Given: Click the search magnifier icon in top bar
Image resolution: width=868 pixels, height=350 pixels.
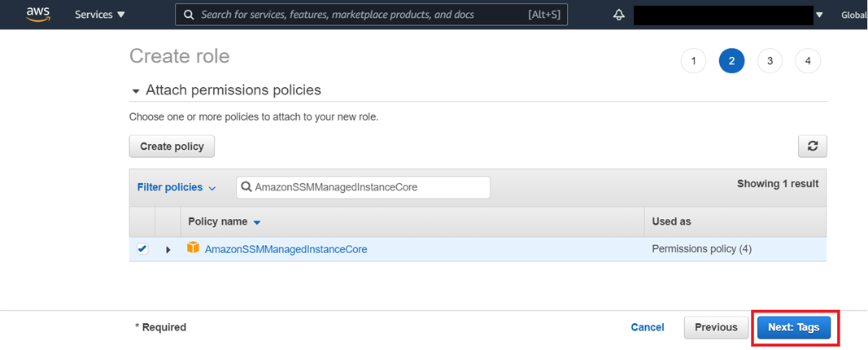Looking at the screenshot, I should 190,15.
